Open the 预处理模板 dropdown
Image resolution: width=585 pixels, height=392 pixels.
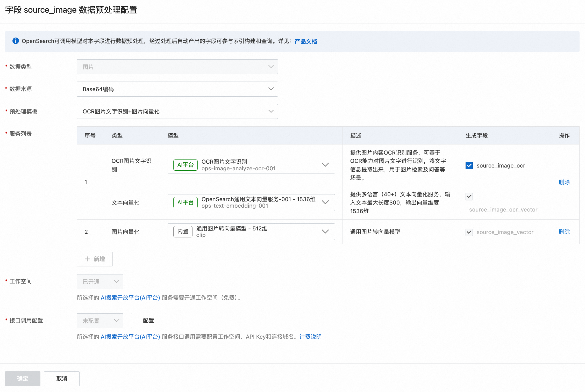(177, 111)
